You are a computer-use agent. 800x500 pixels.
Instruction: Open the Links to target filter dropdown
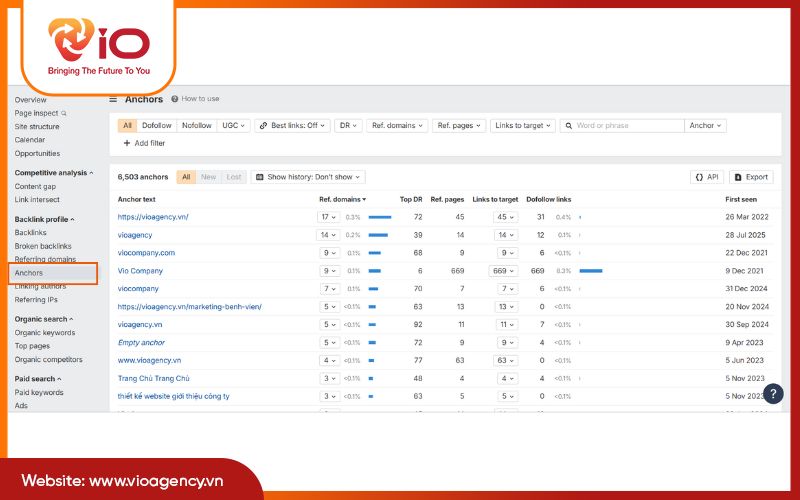coord(522,126)
